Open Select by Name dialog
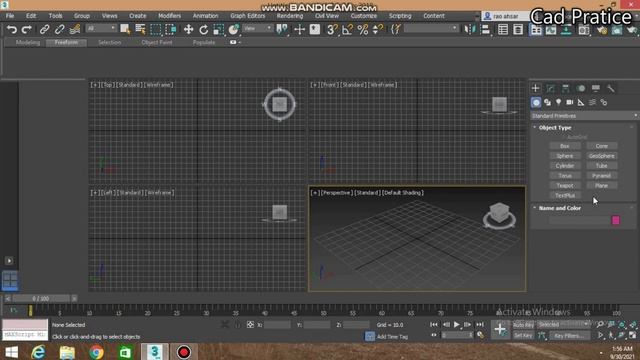 click(140, 29)
